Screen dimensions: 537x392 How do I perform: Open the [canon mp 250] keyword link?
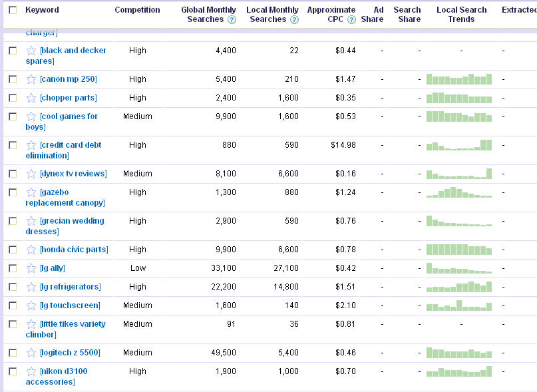click(69, 79)
